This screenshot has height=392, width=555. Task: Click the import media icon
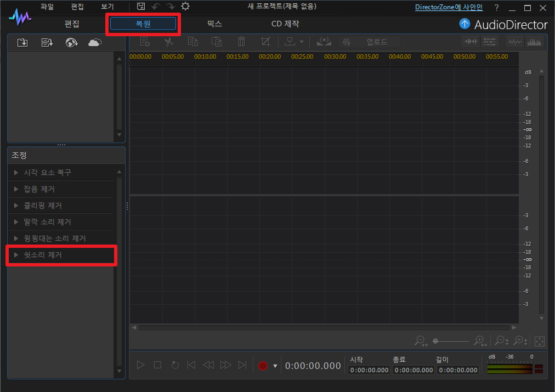click(x=22, y=42)
